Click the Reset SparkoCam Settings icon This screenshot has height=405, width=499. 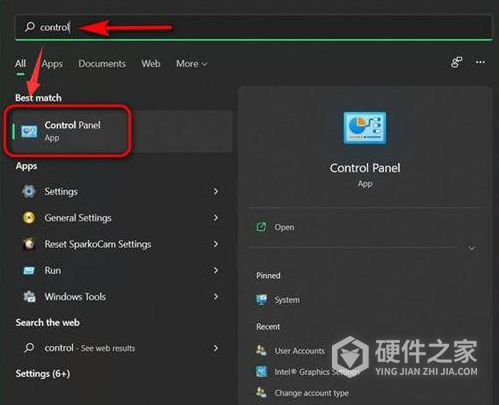point(29,244)
